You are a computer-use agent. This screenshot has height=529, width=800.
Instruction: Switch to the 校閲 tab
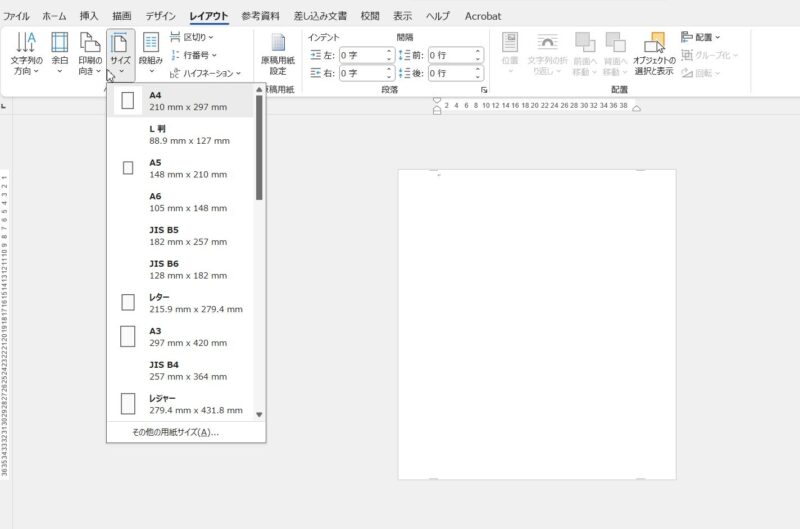pyautogui.click(x=370, y=16)
